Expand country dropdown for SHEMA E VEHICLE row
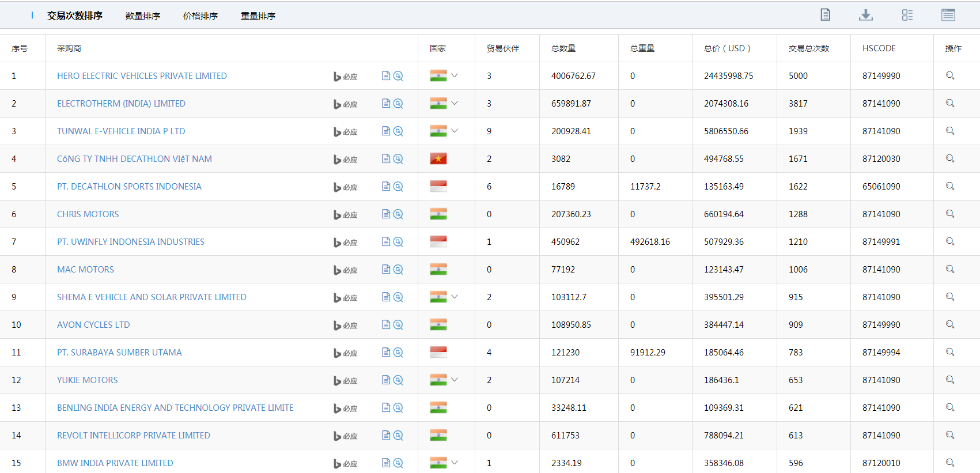Image resolution: width=980 pixels, height=473 pixels. [x=455, y=297]
